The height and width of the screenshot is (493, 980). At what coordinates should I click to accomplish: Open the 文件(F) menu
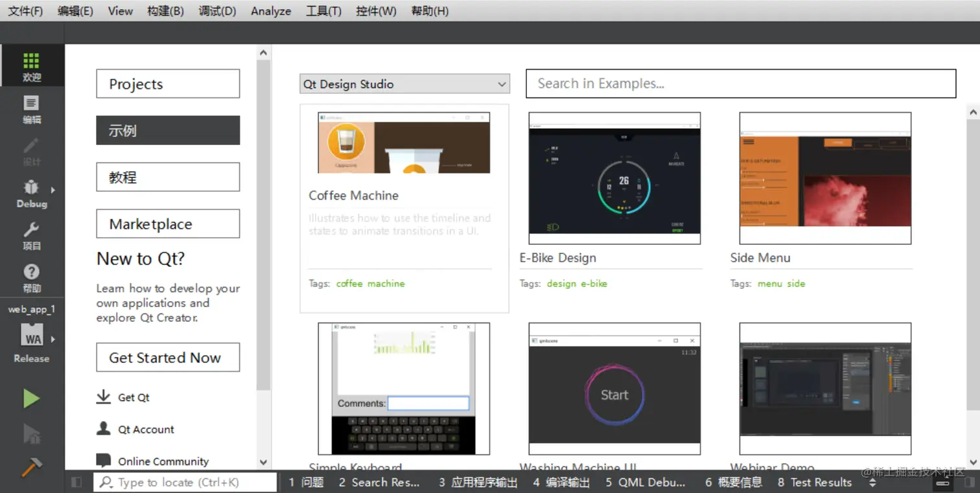[25, 11]
